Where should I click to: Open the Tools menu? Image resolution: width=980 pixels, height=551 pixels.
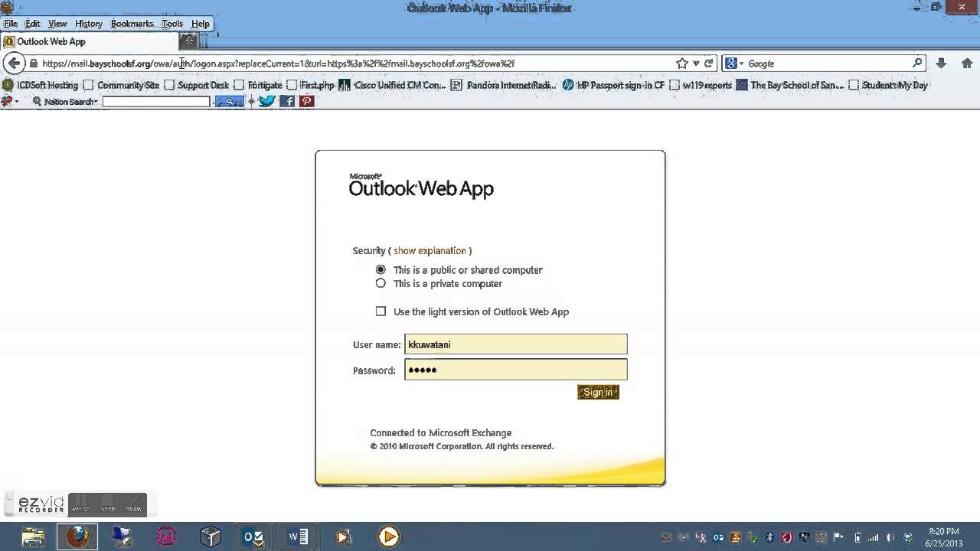click(172, 24)
